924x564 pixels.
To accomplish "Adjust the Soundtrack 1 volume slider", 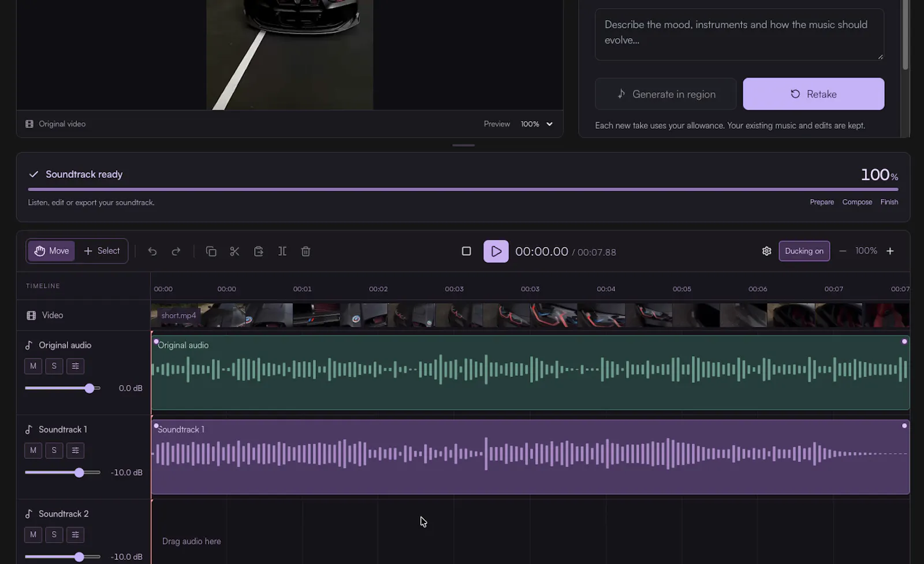I will coord(62,473).
